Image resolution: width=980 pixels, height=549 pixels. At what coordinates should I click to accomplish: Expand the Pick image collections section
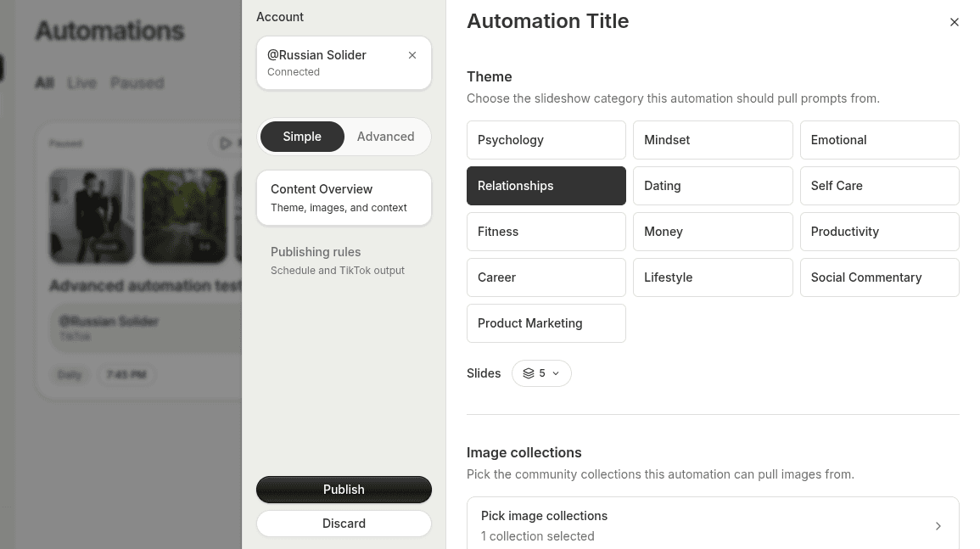(x=713, y=524)
